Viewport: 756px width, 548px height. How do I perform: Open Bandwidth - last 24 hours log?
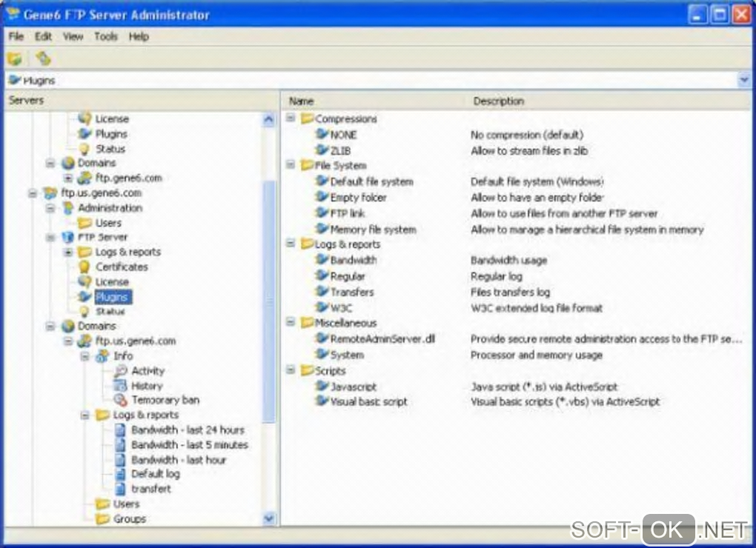pos(188,430)
